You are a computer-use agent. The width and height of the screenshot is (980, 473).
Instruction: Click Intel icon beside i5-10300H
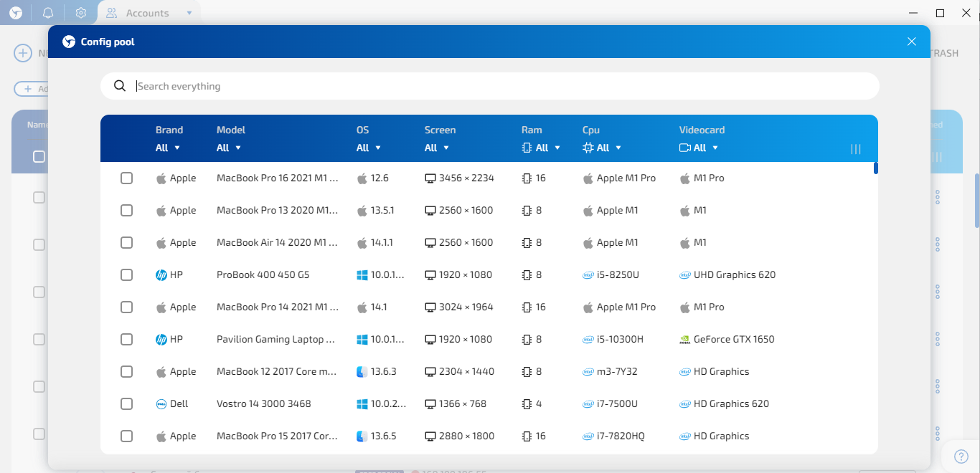(588, 339)
